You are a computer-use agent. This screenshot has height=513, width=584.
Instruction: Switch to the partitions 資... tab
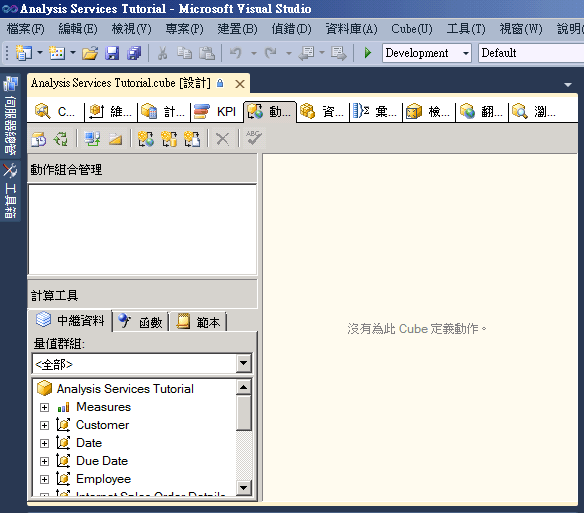click(x=323, y=111)
